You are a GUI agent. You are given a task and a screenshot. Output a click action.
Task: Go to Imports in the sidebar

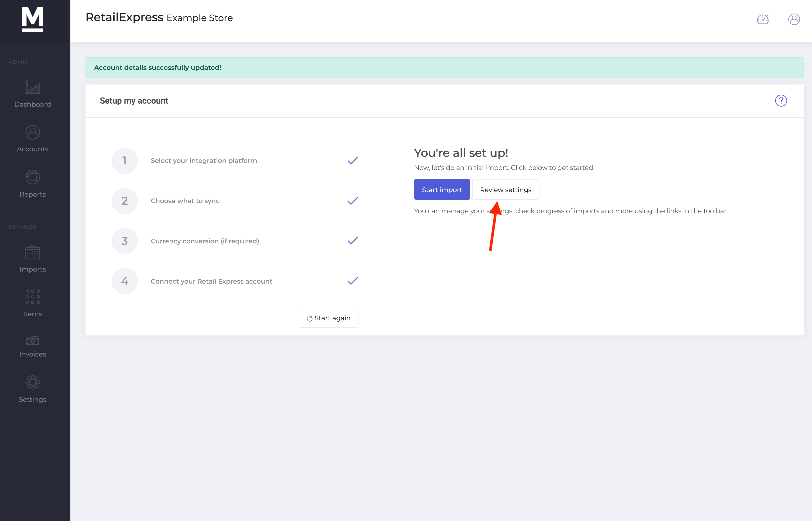pos(32,259)
